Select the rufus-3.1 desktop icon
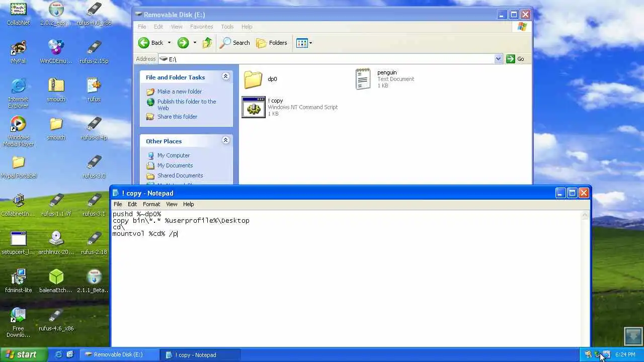The height and width of the screenshot is (362, 644). 94,205
